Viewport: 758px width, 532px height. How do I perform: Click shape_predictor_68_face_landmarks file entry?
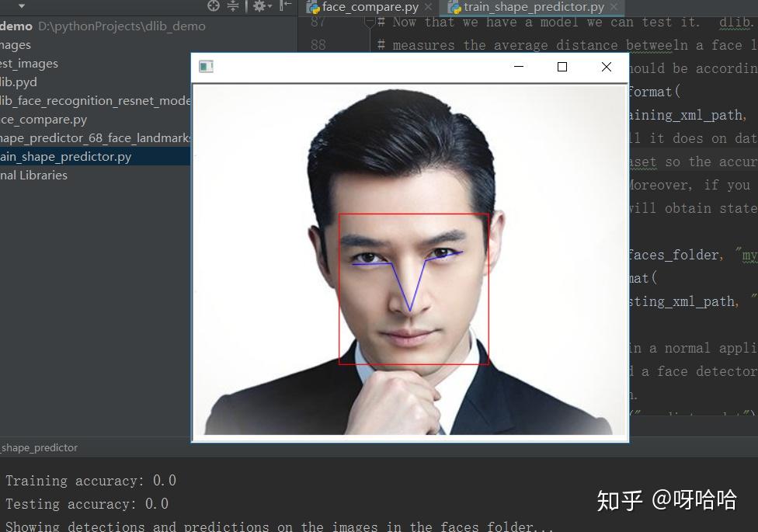[x=96, y=138]
